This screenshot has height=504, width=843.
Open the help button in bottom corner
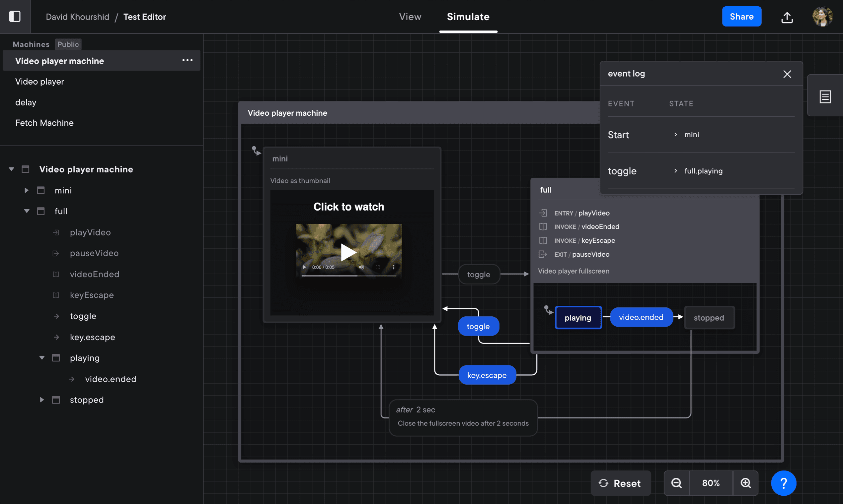tap(783, 482)
